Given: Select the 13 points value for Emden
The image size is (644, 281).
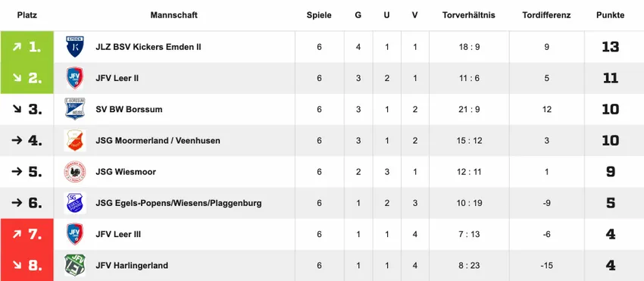Looking at the screenshot, I should click(x=611, y=47).
